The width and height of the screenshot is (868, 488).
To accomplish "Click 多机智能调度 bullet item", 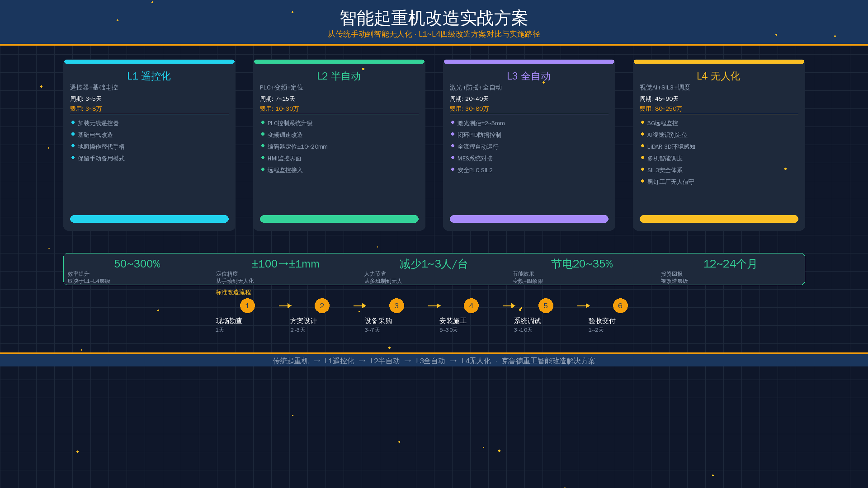I will [665, 159].
